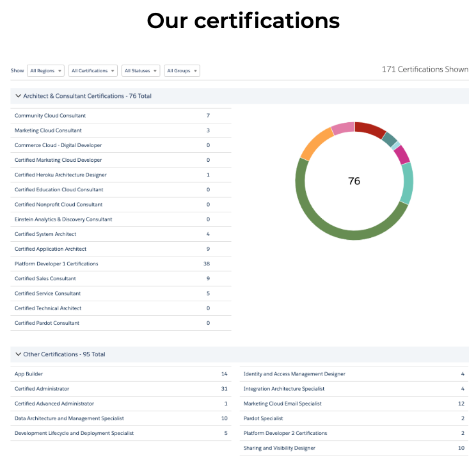Select Certified Advanced Administrator row

[121, 404]
